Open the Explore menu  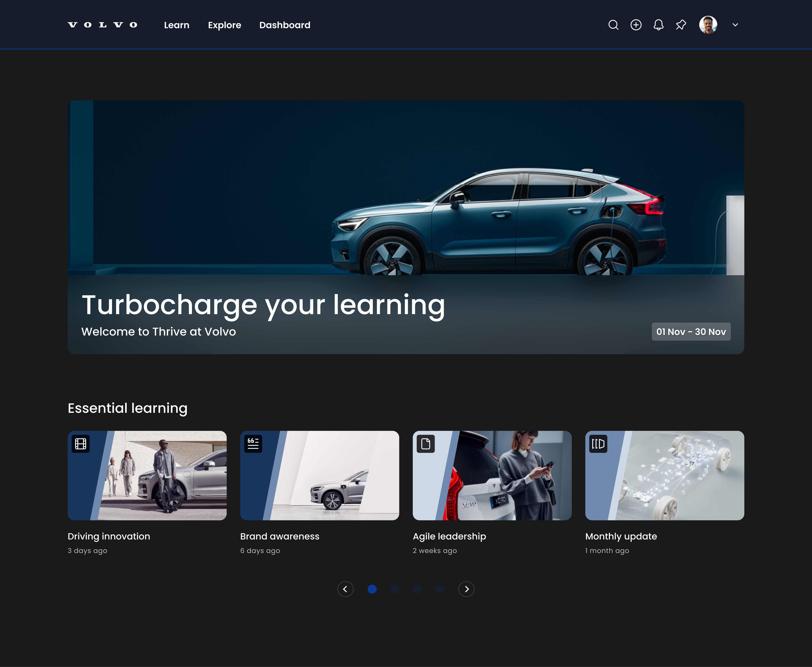click(225, 25)
